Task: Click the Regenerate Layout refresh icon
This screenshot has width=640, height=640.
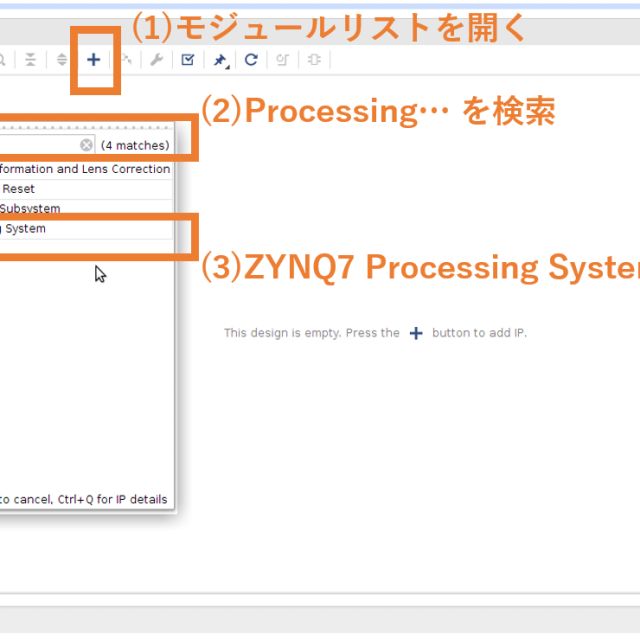Action: pyautogui.click(x=251, y=60)
